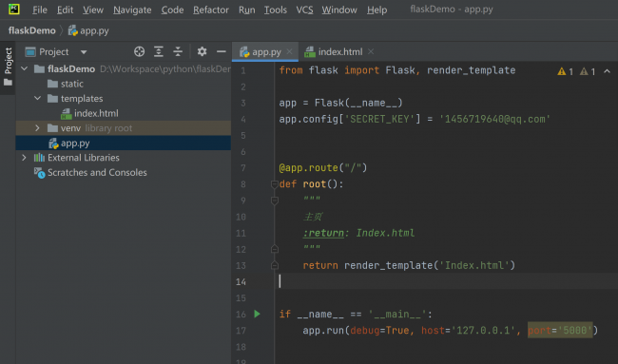
Task: Select the flaskDemo project root
Action: tap(71, 69)
